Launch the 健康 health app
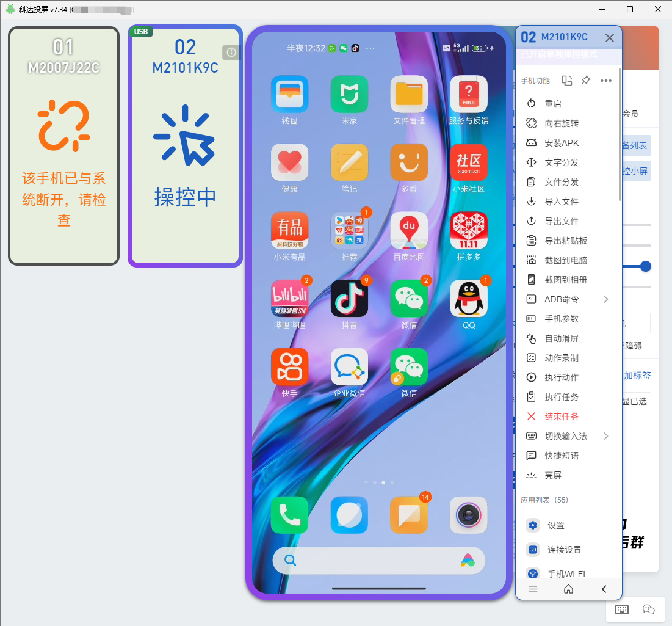The width and height of the screenshot is (672, 626). pyautogui.click(x=290, y=162)
